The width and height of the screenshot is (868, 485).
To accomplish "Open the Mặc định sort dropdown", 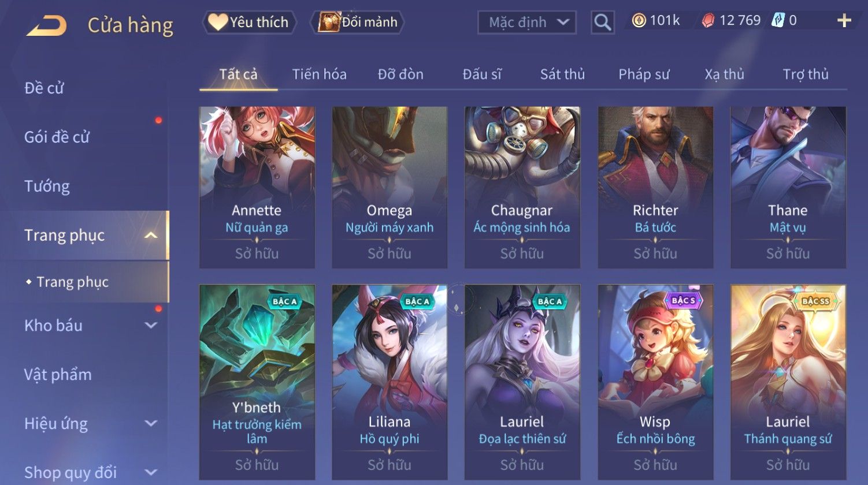I will 527,23.
